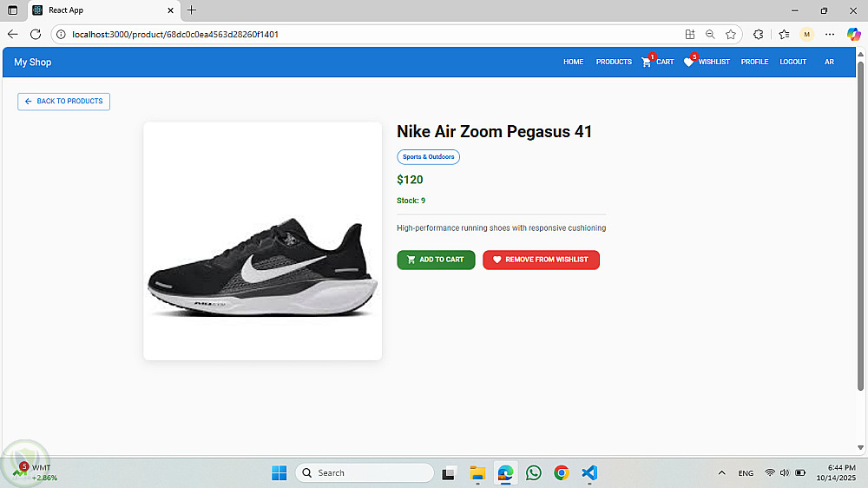The height and width of the screenshot is (488, 868).
Task: Open tab actions menu icon
Action: click(13, 10)
